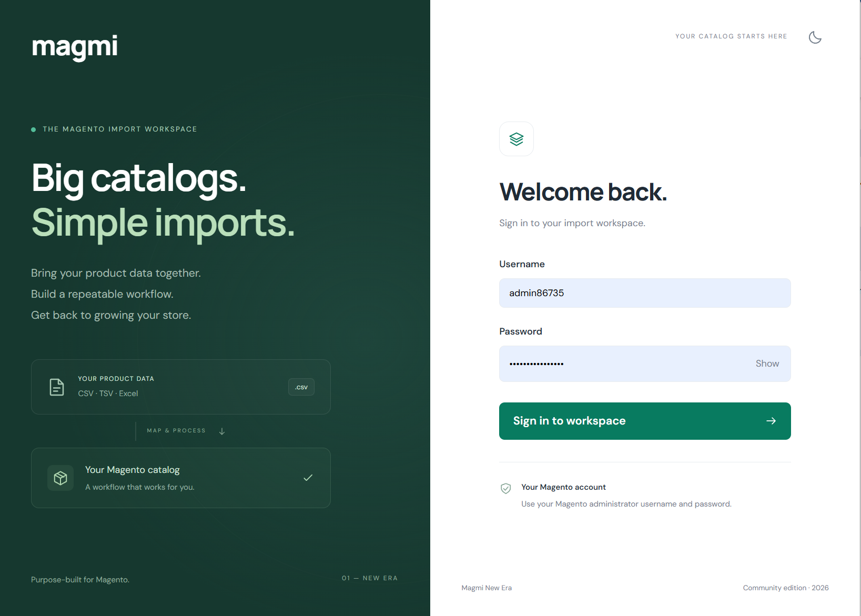The height and width of the screenshot is (616, 861).
Task: Click the "MAP & PROCESS" label
Action: pyautogui.click(x=176, y=430)
